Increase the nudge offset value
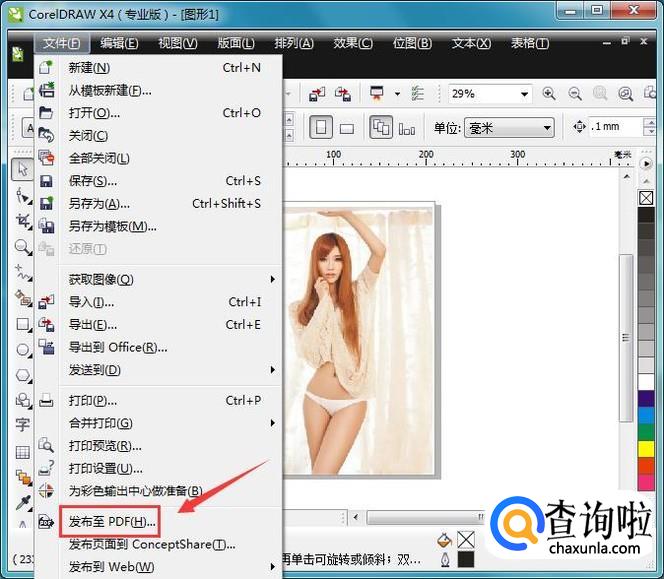 click(650, 123)
